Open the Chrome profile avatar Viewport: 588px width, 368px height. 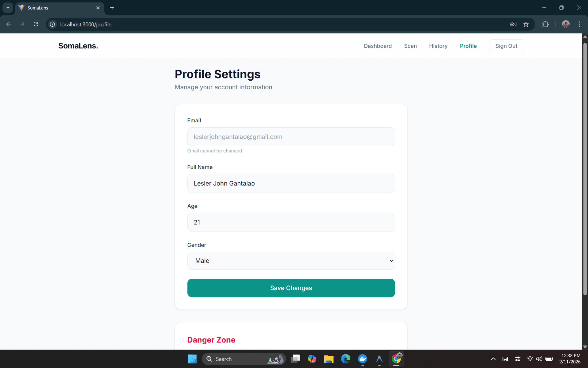[566, 24]
